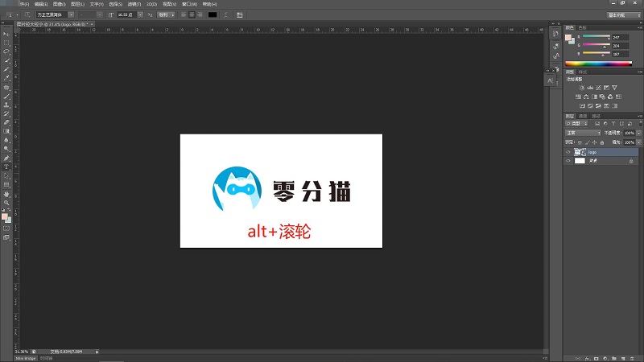Viewport: 644px width, 362px height.
Task: Click the text color swatch in options bar
Action: pos(213,14)
